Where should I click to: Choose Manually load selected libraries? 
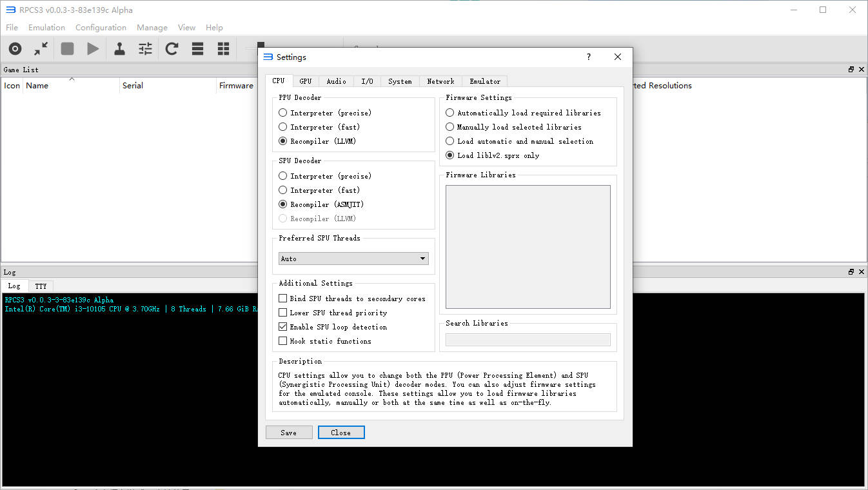click(514, 127)
